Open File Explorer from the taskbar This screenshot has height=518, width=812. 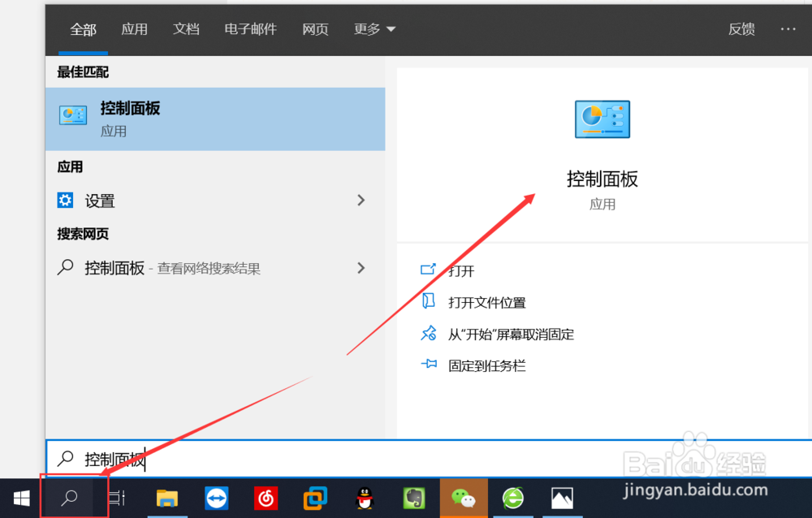pyautogui.click(x=168, y=498)
